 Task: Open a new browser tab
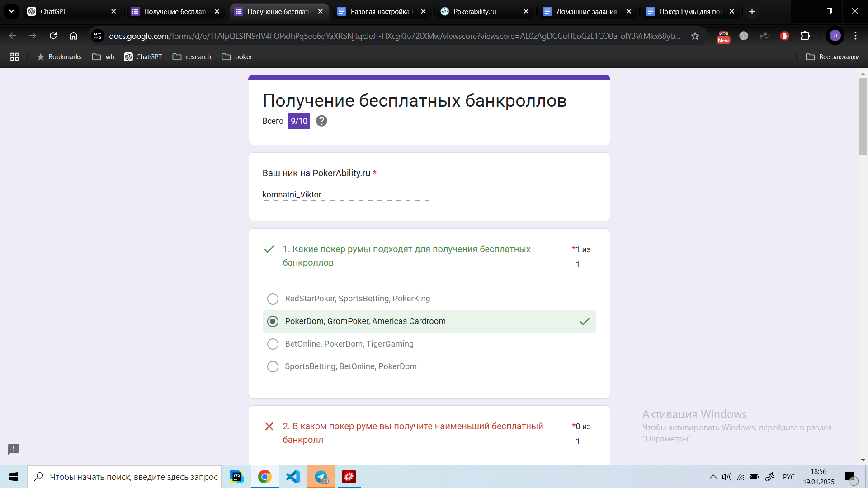pos(752,11)
